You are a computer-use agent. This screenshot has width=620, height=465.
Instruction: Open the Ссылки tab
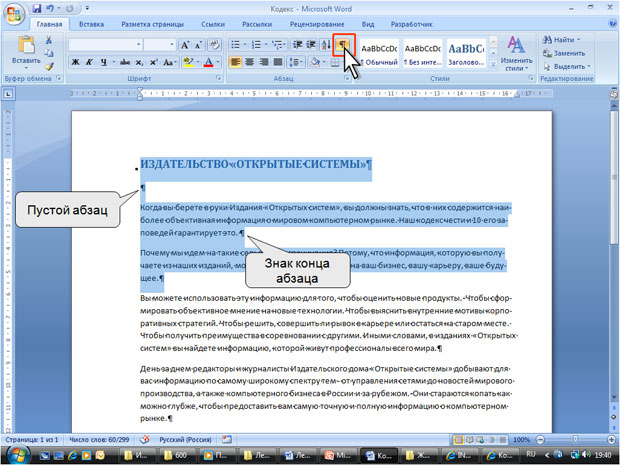click(213, 24)
